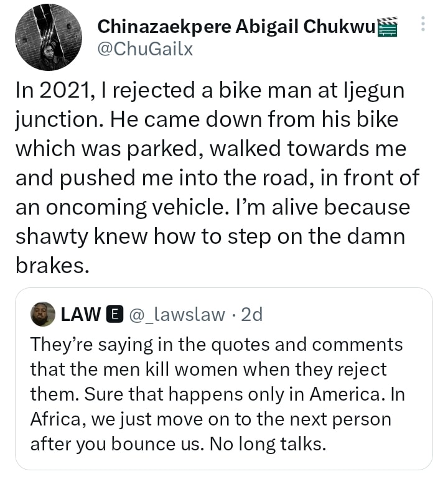This screenshot has height=479, width=448.
Task: Click LAW's small avatar in quoted tweet
Action: click(x=42, y=314)
